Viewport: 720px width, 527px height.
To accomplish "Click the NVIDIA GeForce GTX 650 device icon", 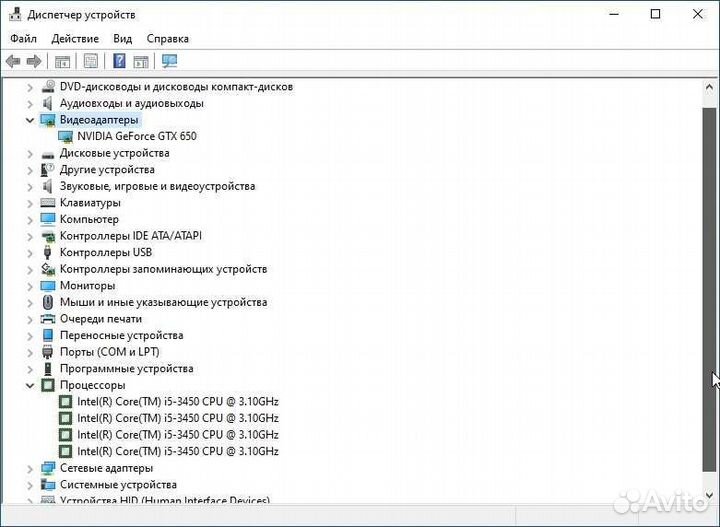I will click(x=65, y=136).
